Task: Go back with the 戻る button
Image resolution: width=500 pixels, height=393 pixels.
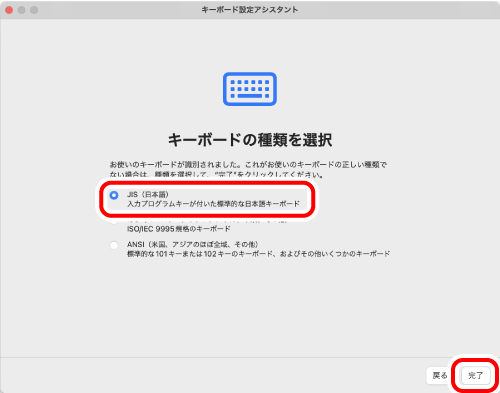Action: pos(440,376)
